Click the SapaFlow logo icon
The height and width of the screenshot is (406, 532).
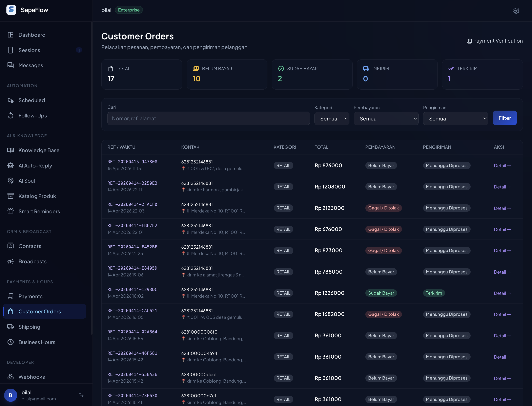pos(11,10)
